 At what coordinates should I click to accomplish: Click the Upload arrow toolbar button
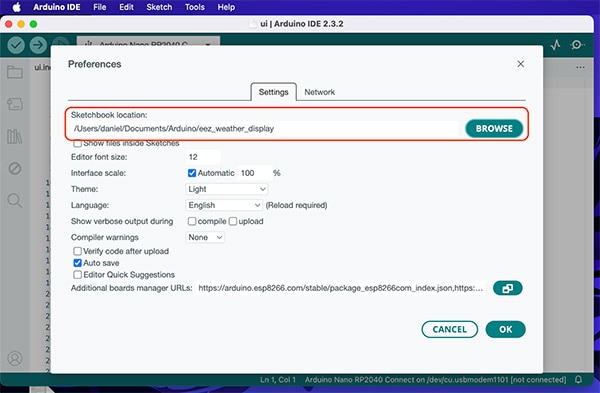coord(38,45)
